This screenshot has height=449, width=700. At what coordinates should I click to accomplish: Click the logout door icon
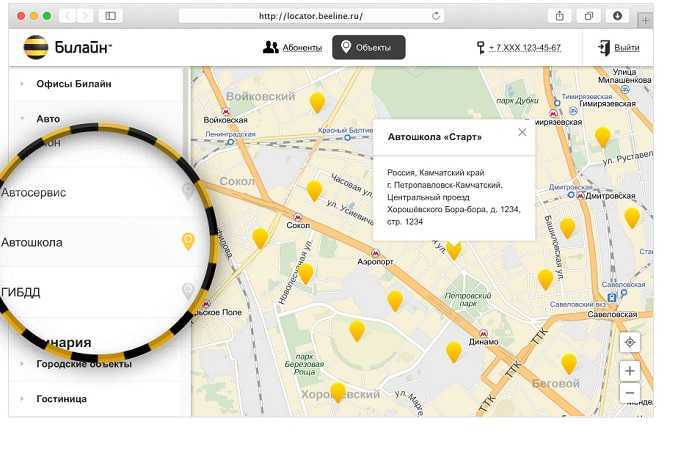point(604,48)
